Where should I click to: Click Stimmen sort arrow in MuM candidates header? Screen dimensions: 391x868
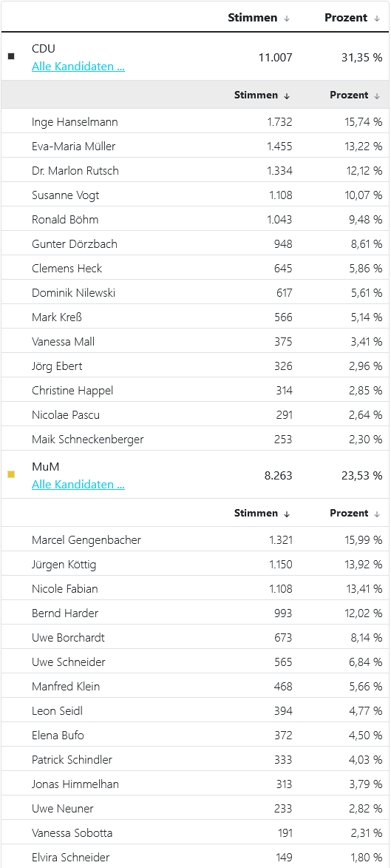(x=287, y=513)
